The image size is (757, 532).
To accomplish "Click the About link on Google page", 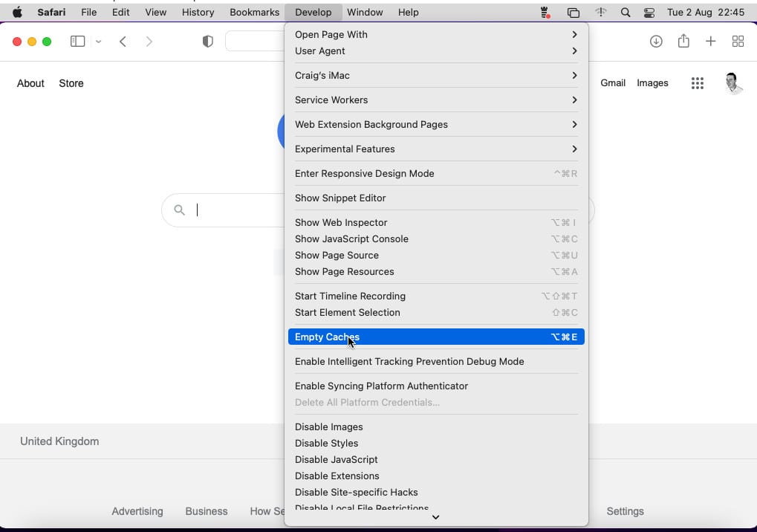I will (30, 83).
